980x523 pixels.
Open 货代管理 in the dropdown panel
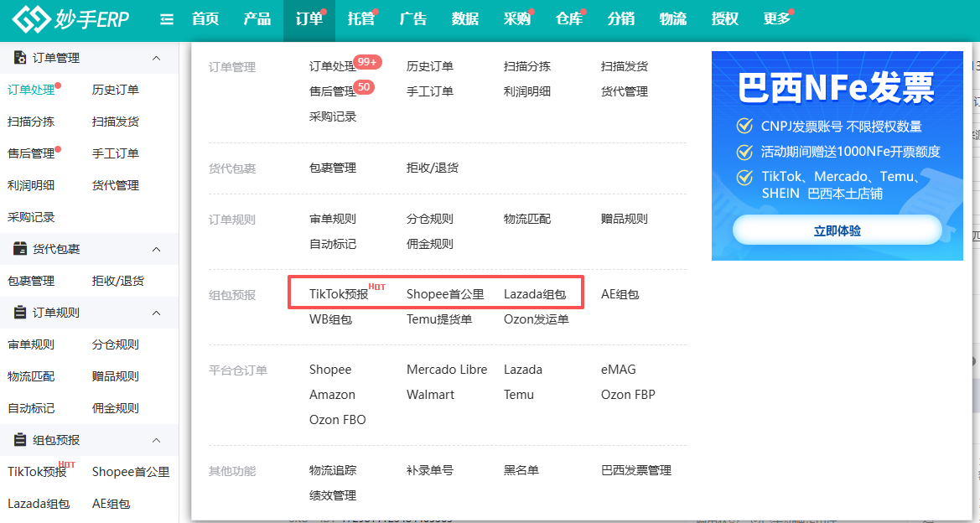point(625,91)
